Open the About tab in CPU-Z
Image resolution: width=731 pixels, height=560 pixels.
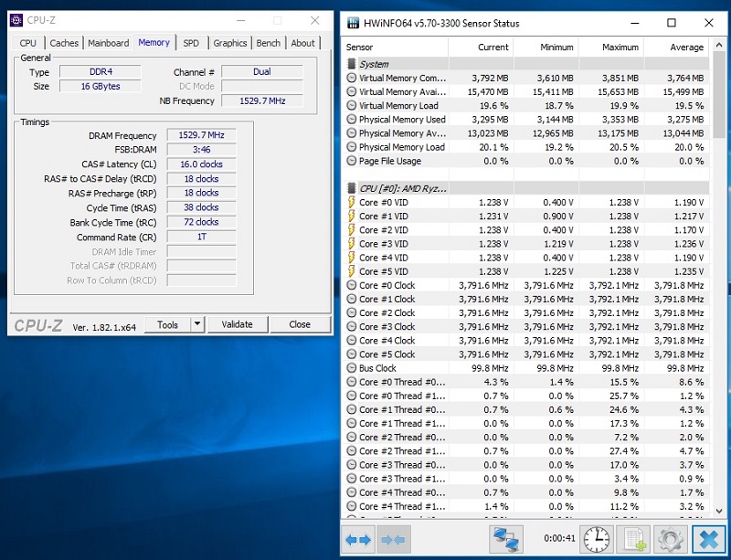click(303, 43)
